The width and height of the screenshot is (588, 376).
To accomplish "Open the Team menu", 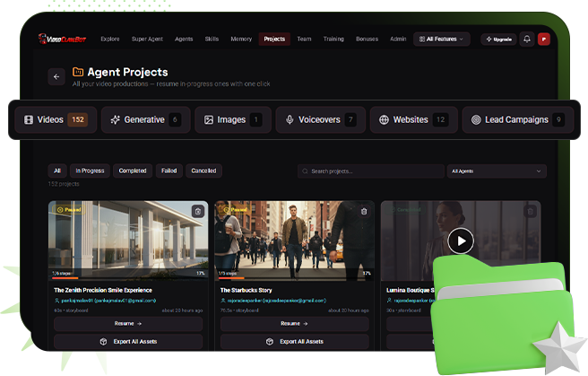I will tap(304, 39).
